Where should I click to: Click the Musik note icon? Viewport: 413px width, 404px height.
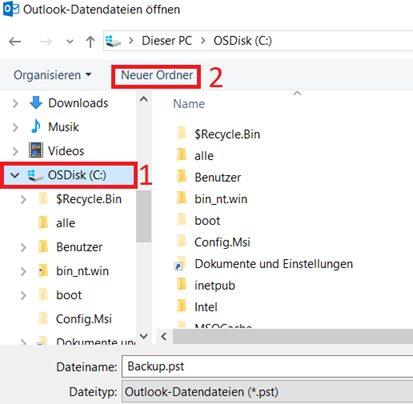pos(35,126)
